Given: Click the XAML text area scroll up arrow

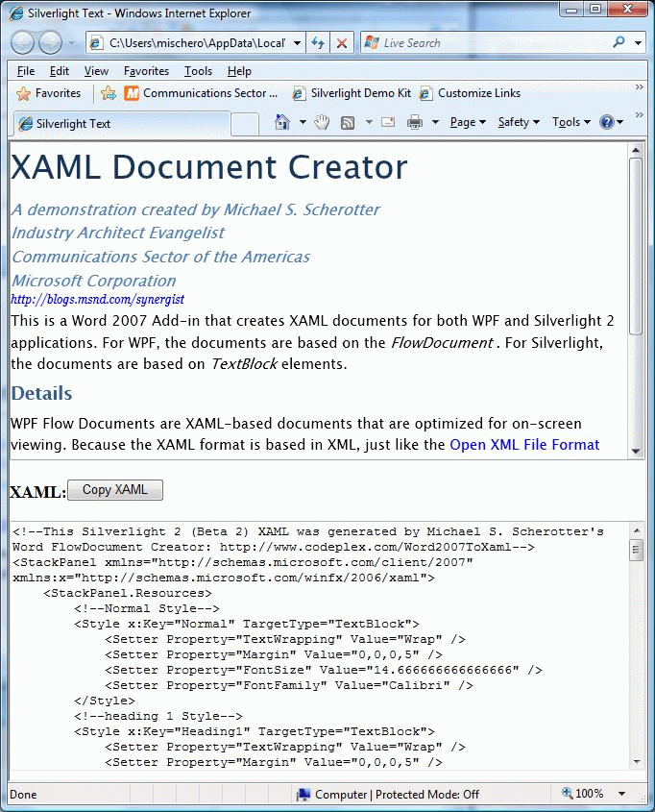Looking at the screenshot, I should [637, 530].
